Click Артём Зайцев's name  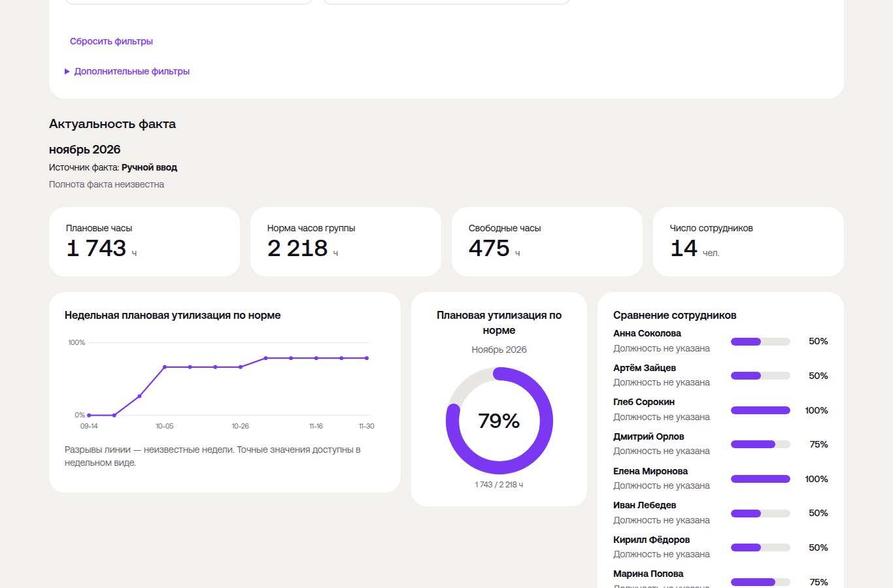(x=645, y=368)
